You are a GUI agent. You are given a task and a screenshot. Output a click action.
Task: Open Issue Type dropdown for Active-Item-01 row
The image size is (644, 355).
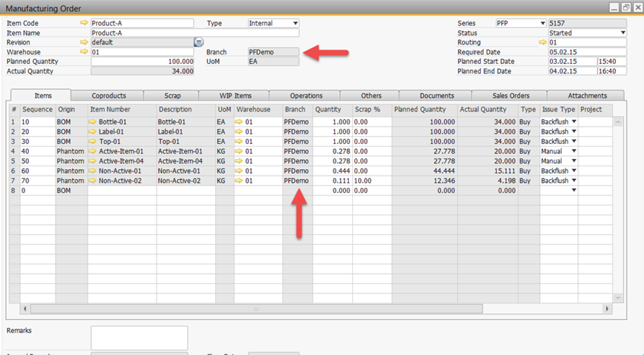point(574,151)
